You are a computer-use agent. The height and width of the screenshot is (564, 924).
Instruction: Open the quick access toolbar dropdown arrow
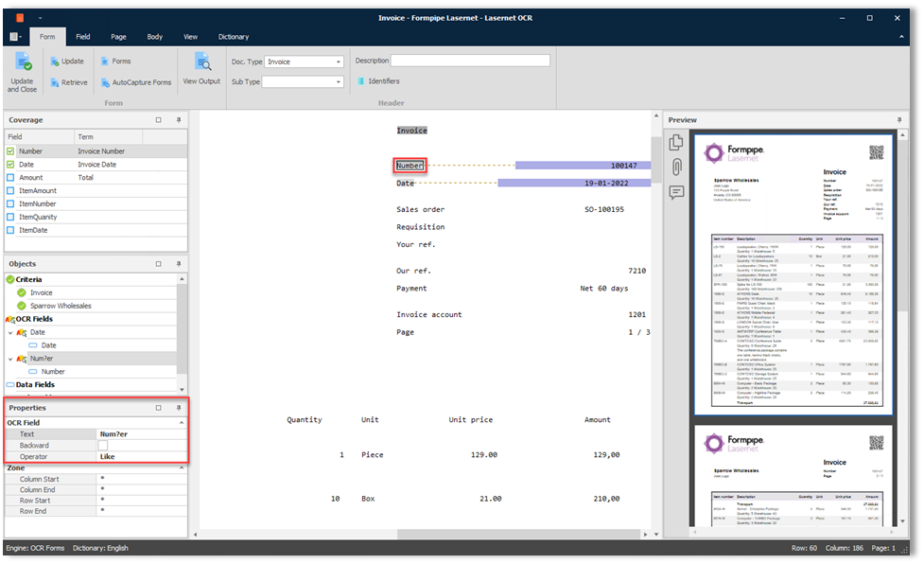coord(40,18)
